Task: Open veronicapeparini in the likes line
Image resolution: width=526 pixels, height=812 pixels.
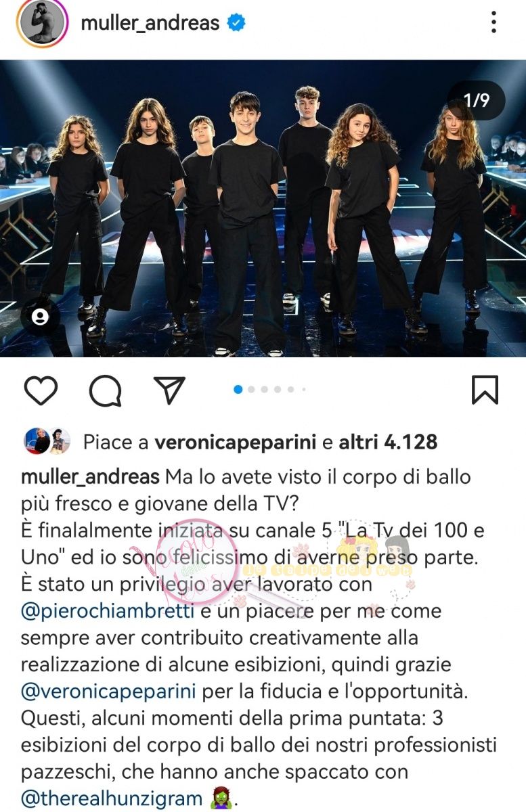Action: coord(236,443)
